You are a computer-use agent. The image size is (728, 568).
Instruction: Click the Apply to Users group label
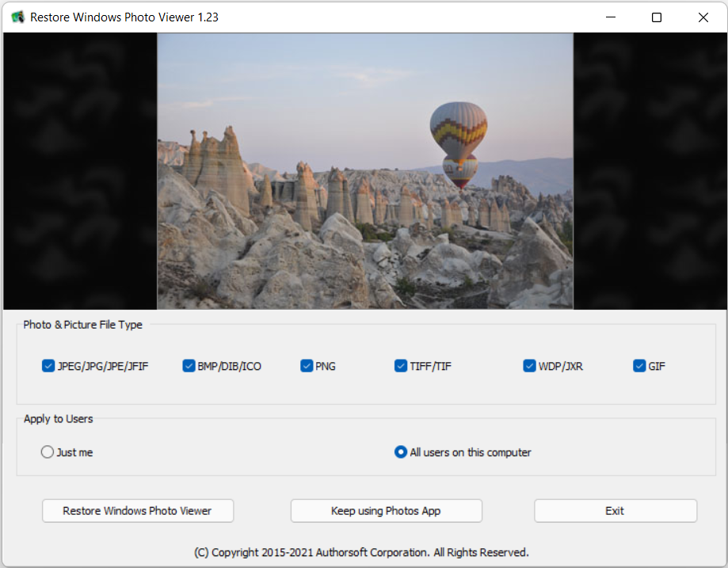pos(58,419)
